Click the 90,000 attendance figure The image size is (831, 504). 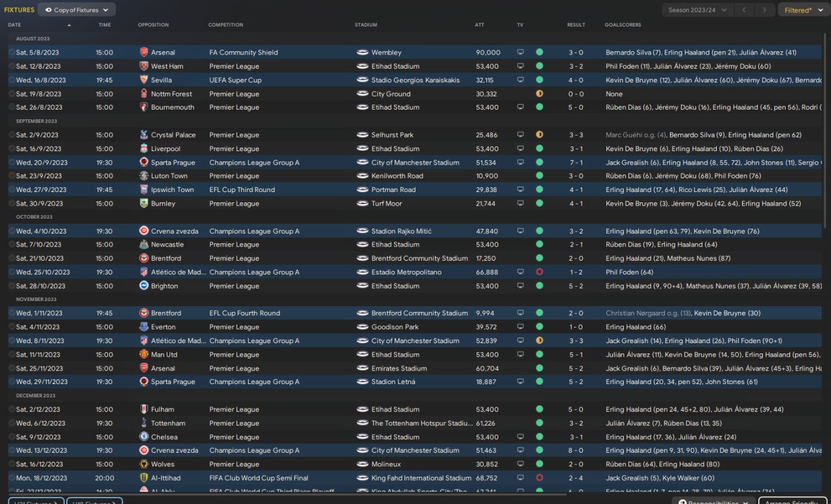coord(488,53)
